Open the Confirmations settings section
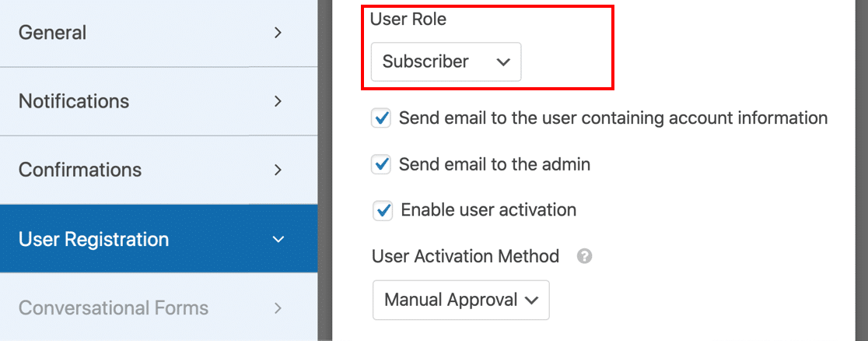Image resolution: width=868 pixels, height=341 pixels. coord(159,170)
